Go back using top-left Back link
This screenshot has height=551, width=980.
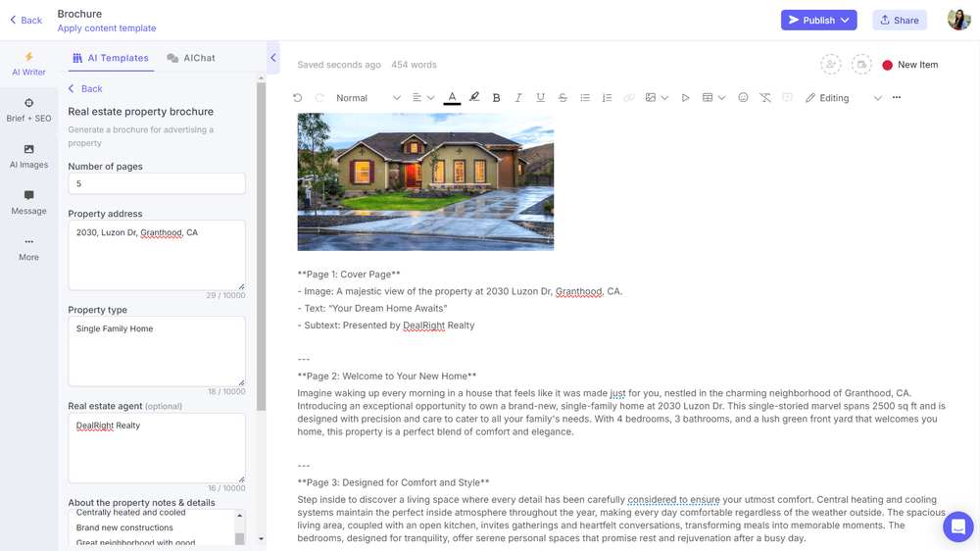pyautogui.click(x=25, y=20)
